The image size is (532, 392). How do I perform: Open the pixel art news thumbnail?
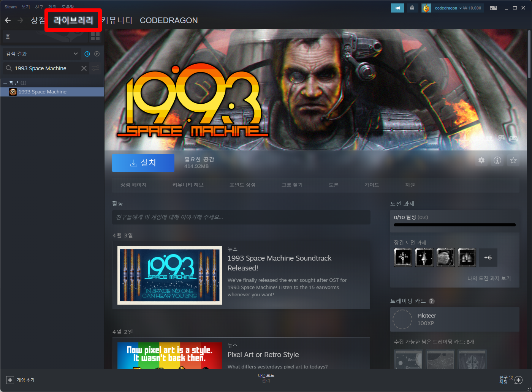(x=169, y=356)
